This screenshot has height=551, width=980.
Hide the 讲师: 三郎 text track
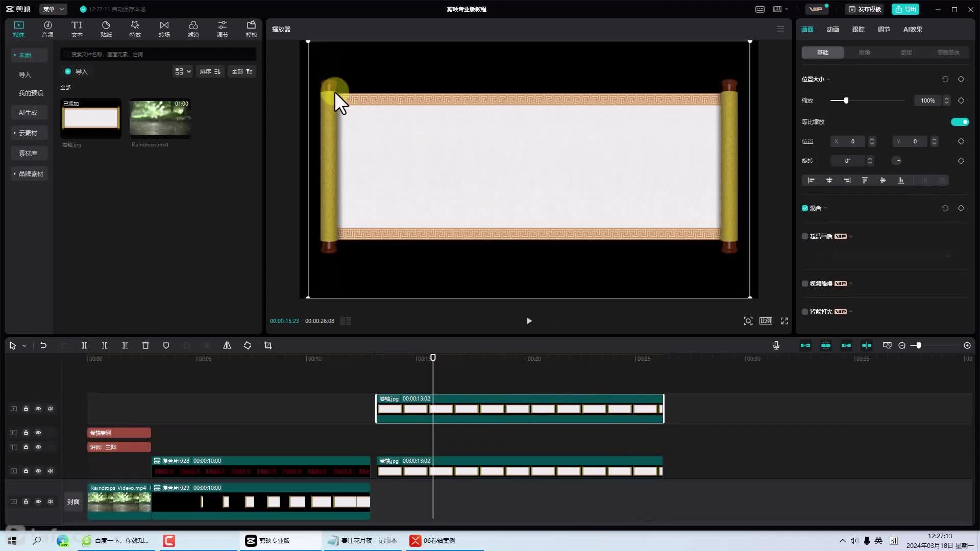coord(38,447)
